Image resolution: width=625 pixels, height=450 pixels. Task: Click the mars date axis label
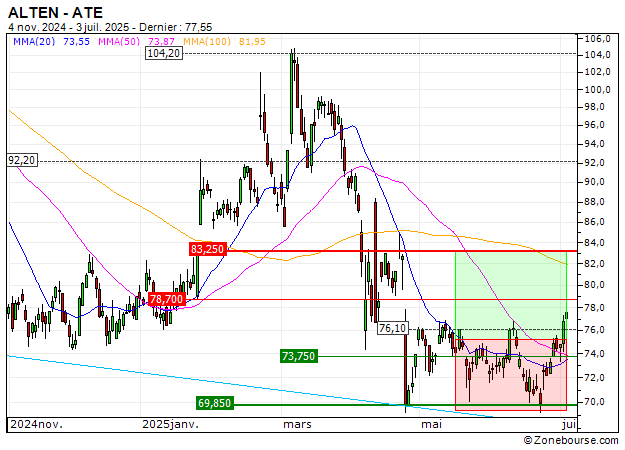297,424
